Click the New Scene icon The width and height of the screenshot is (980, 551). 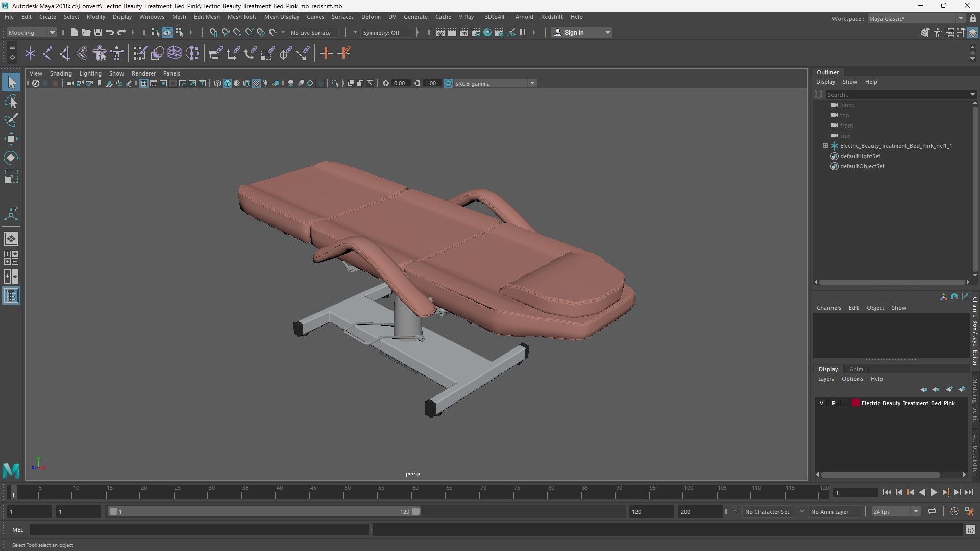tap(74, 32)
